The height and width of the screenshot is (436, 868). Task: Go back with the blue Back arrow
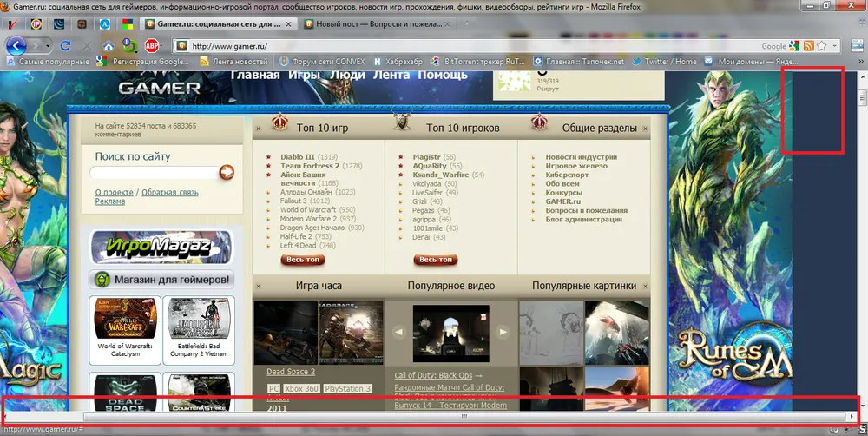coord(16,45)
